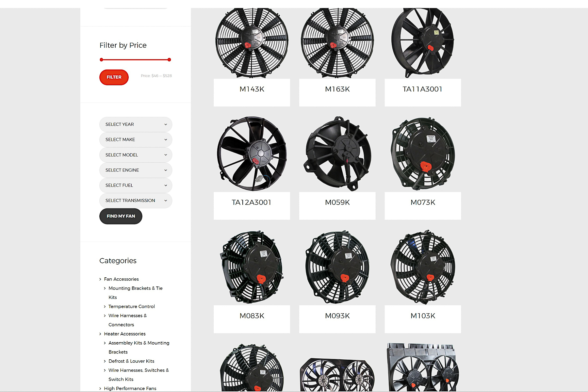Open the M083K fan product image
Screen dimensions: 588x392
pos(252,267)
